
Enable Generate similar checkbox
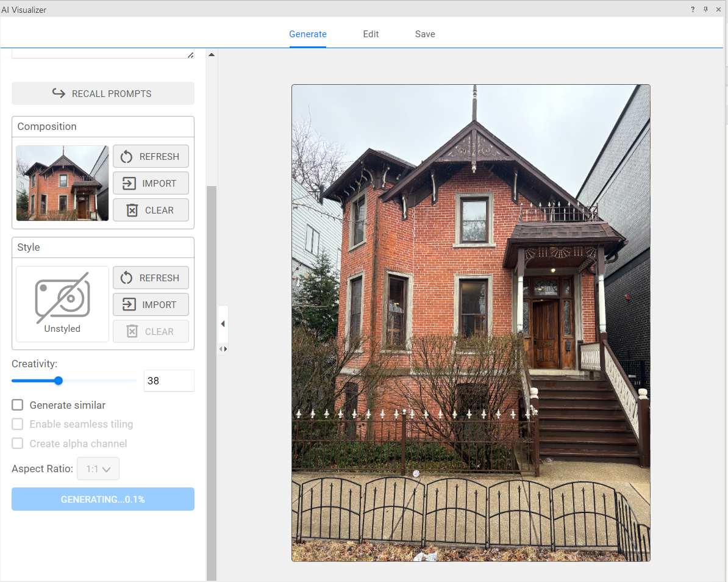[x=18, y=405]
